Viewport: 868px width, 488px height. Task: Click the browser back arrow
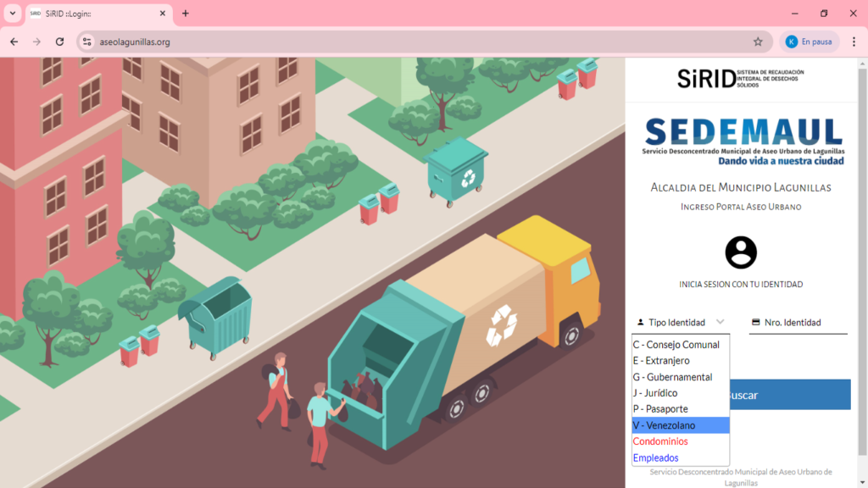click(x=14, y=42)
